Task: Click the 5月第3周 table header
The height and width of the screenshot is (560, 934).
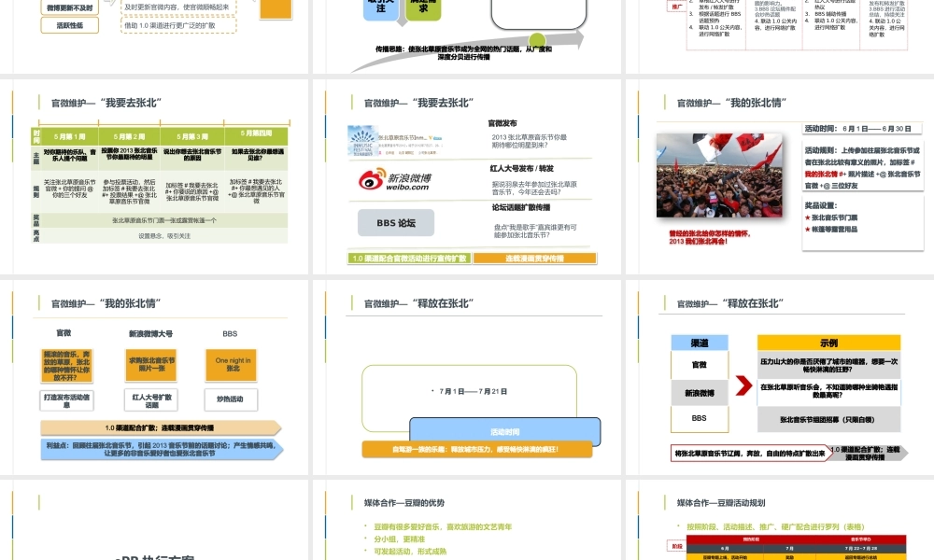Action: (192, 136)
